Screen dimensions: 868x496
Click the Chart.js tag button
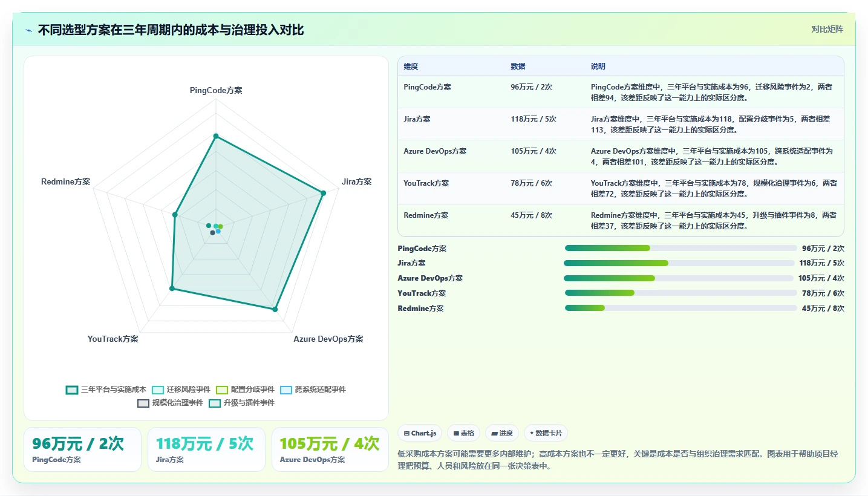pyautogui.click(x=420, y=433)
